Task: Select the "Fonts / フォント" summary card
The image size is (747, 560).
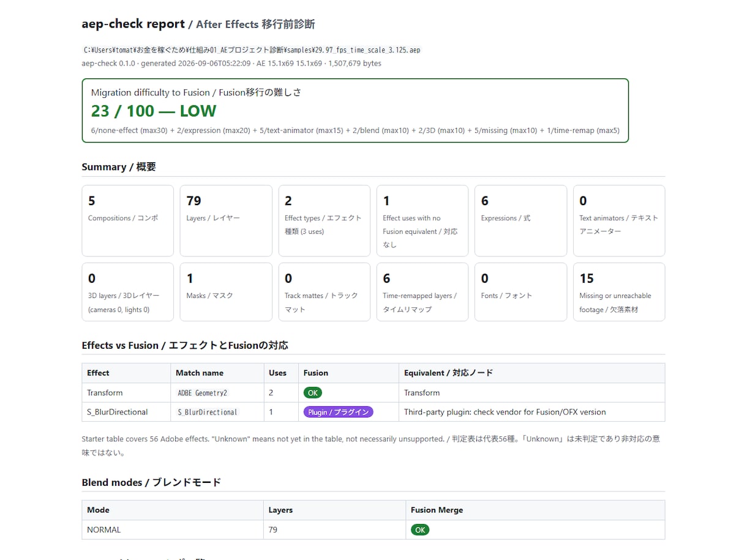Action: pyautogui.click(x=520, y=292)
